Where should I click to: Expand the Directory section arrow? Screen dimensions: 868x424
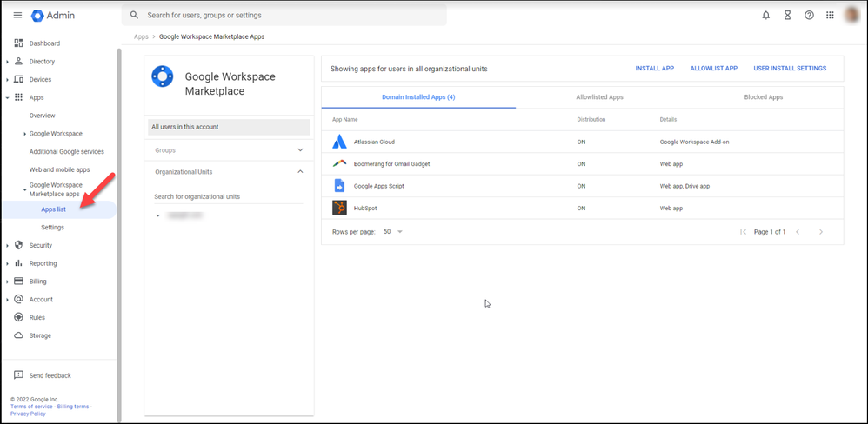pyautogui.click(x=7, y=62)
